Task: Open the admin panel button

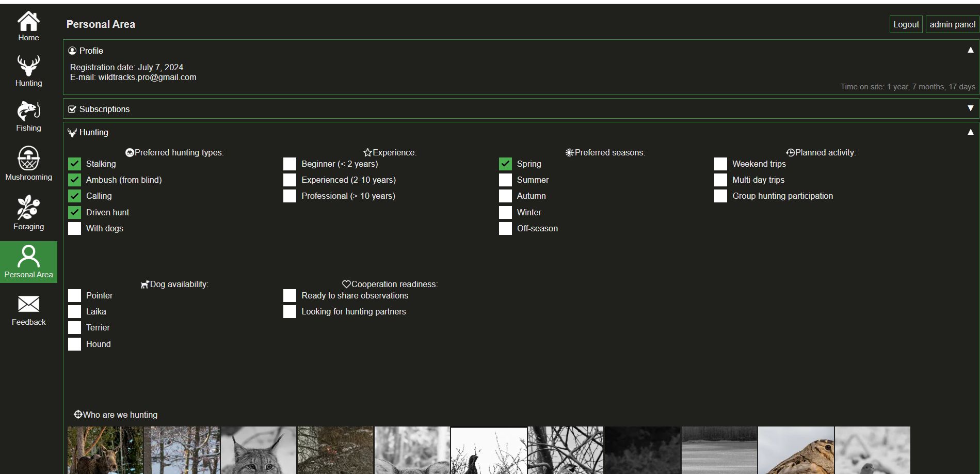Action: (x=952, y=24)
